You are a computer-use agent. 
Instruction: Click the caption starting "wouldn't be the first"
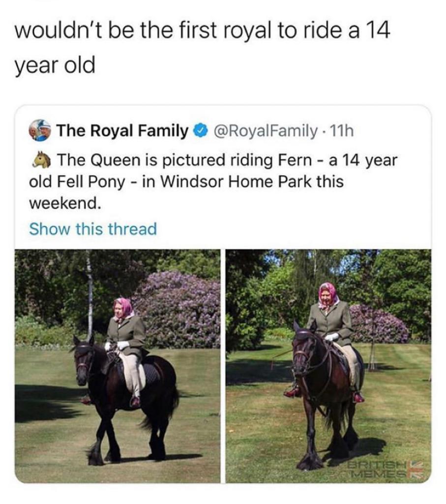pyautogui.click(x=203, y=31)
